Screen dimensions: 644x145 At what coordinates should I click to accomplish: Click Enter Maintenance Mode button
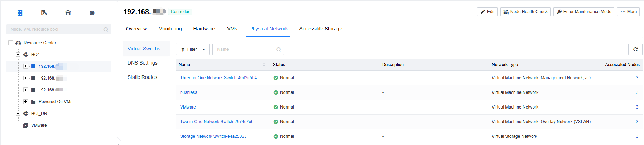(584, 12)
